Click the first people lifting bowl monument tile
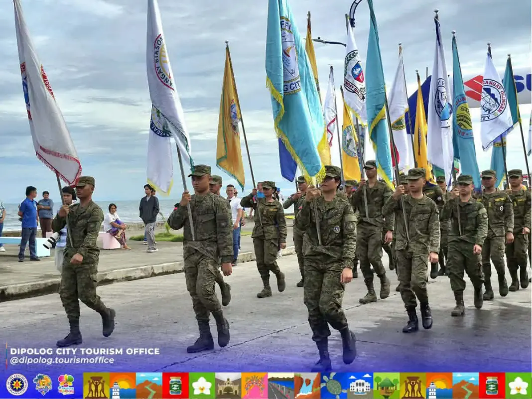This screenshot has width=532, height=399. pyautogui.click(x=96, y=386)
